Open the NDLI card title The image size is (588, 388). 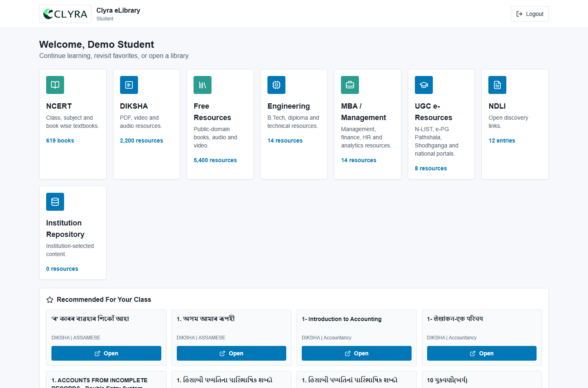[497, 106]
